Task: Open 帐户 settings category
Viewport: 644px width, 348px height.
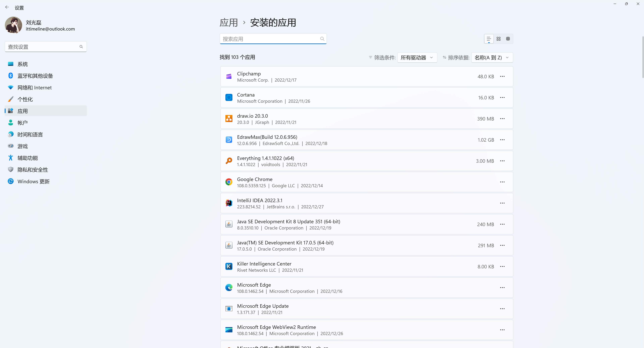Action: 46,123
